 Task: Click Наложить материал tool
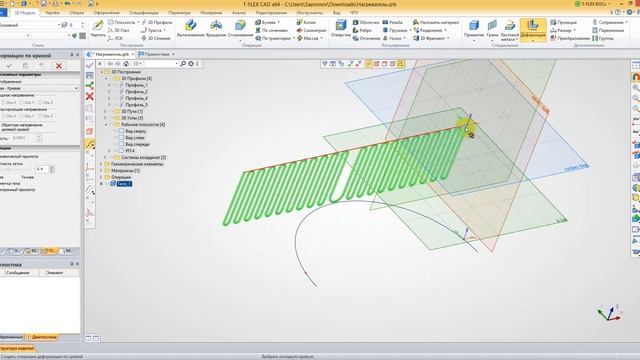pos(436,22)
